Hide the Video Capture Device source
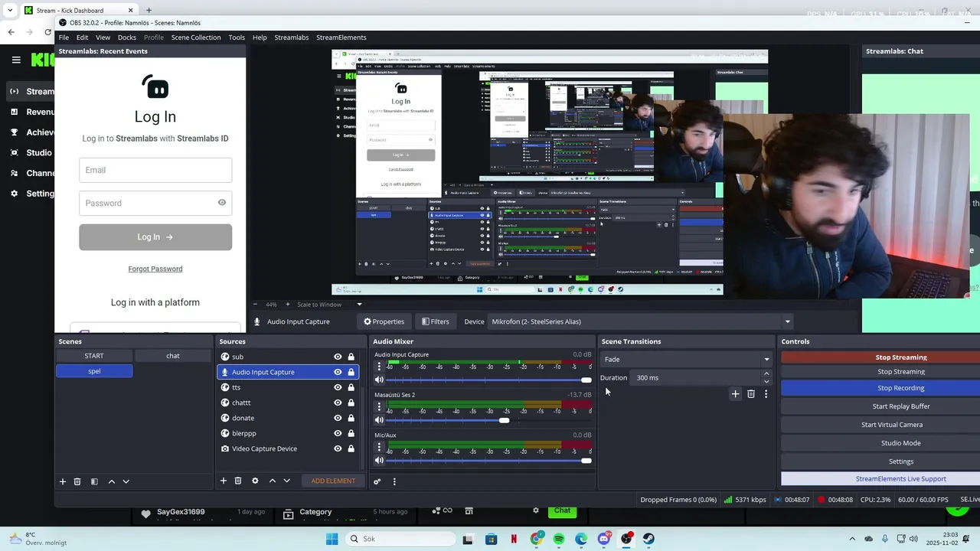Image resolution: width=980 pixels, height=551 pixels. click(338, 448)
